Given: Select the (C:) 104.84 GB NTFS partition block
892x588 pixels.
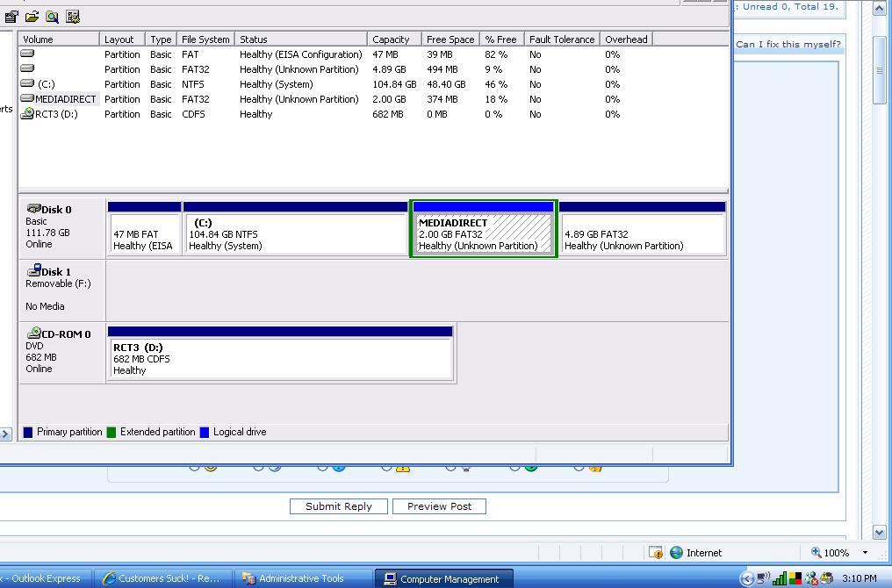Looking at the screenshot, I should pyautogui.click(x=295, y=234).
